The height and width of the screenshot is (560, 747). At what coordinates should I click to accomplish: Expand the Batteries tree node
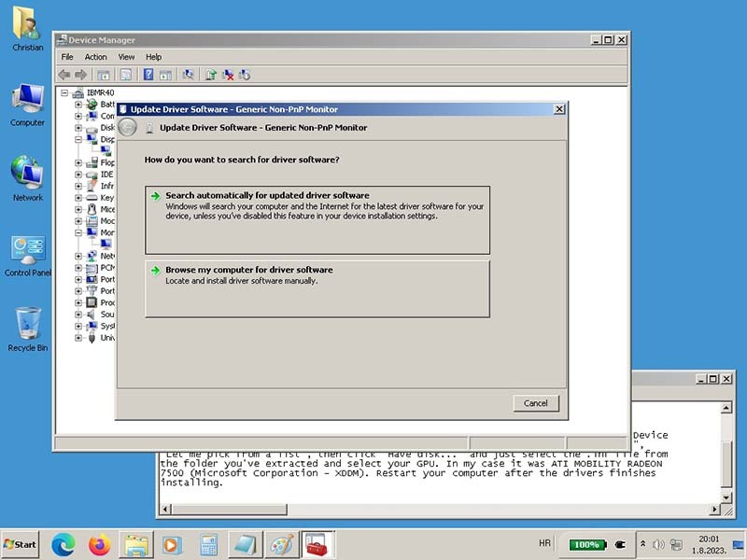pyautogui.click(x=78, y=105)
